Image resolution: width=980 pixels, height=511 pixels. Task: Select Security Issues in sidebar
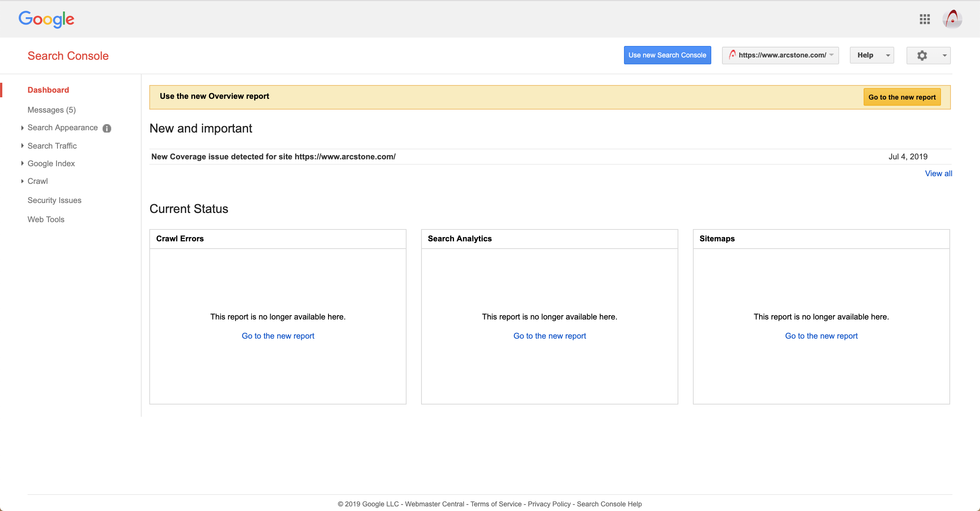click(54, 200)
